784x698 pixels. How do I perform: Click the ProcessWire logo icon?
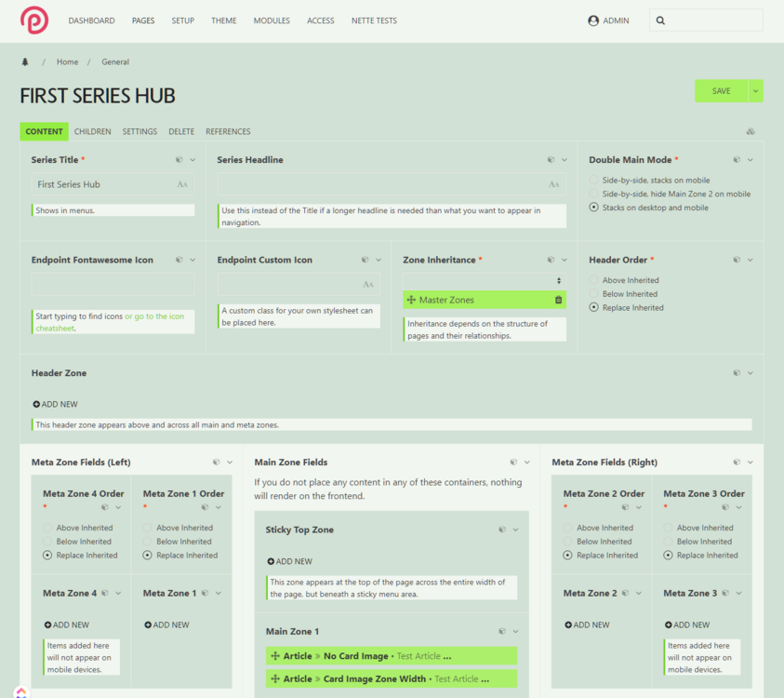[x=34, y=20]
